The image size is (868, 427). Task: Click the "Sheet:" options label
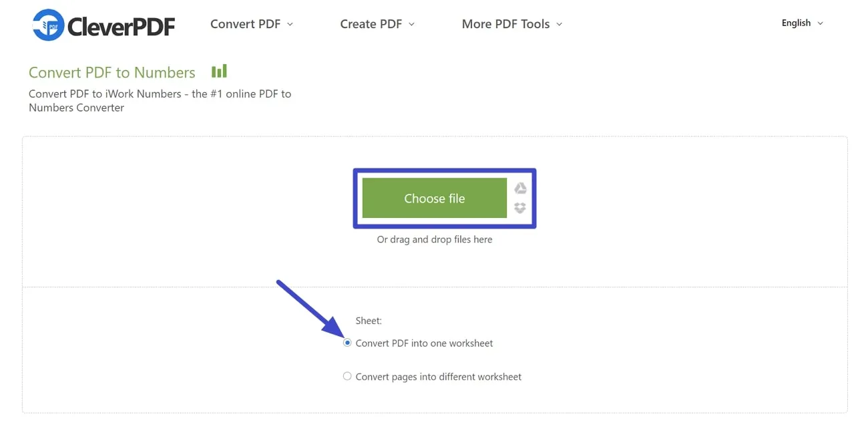368,321
